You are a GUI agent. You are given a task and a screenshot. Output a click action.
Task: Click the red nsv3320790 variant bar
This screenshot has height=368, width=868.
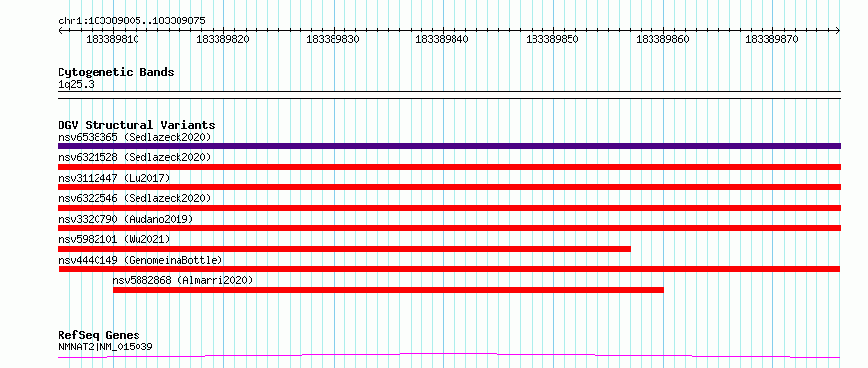point(449,228)
